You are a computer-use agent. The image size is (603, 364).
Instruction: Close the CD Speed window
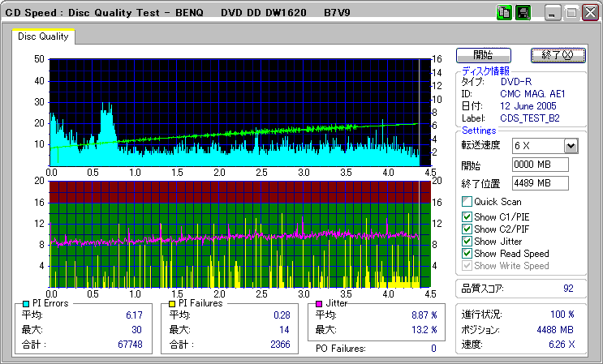(589, 13)
